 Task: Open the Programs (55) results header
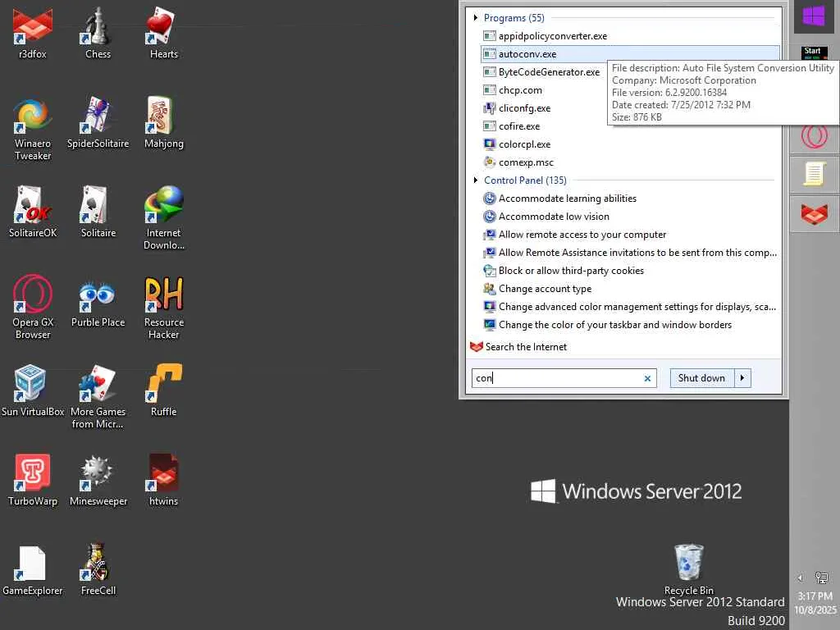514,18
